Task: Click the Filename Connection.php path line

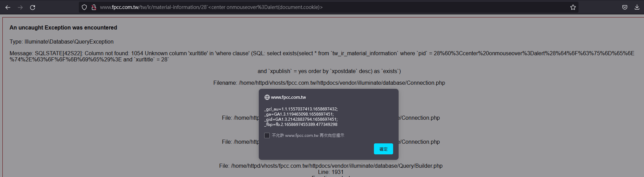Action: (x=329, y=83)
